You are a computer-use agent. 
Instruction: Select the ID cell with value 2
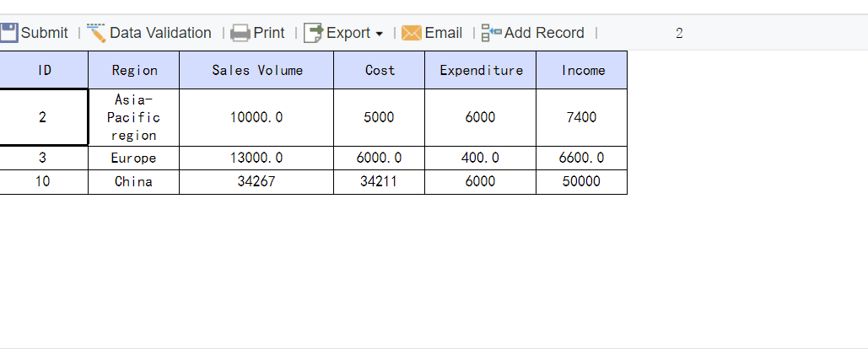(43, 117)
